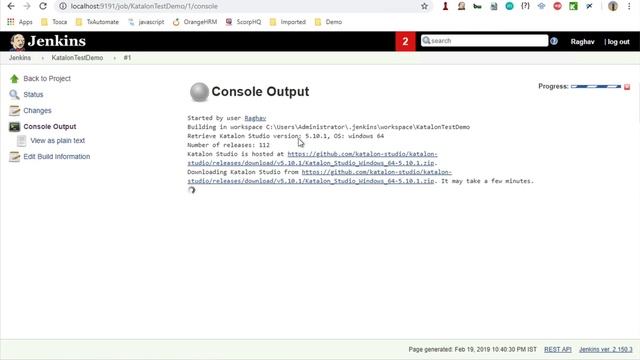Focus the Jenkins search box

coord(484,40)
